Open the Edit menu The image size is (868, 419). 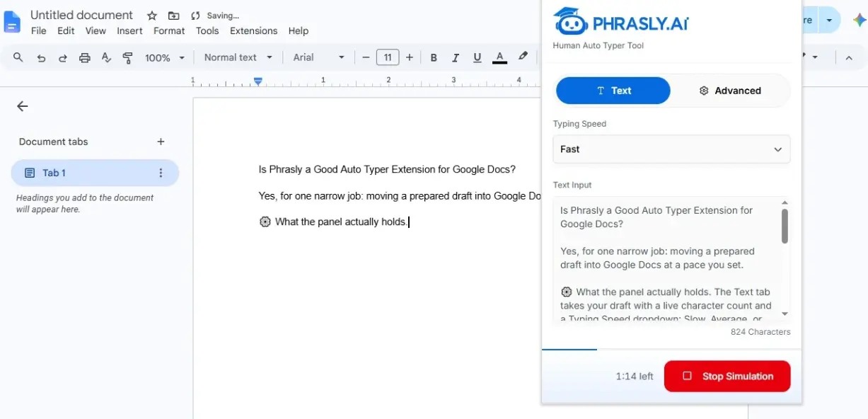[x=66, y=30]
